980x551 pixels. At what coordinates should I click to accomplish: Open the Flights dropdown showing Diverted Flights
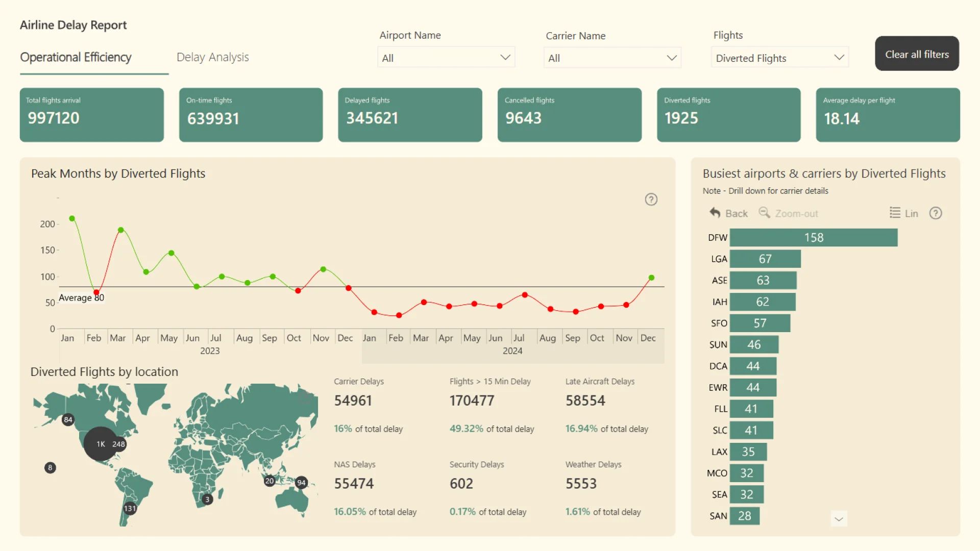click(780, 58)
